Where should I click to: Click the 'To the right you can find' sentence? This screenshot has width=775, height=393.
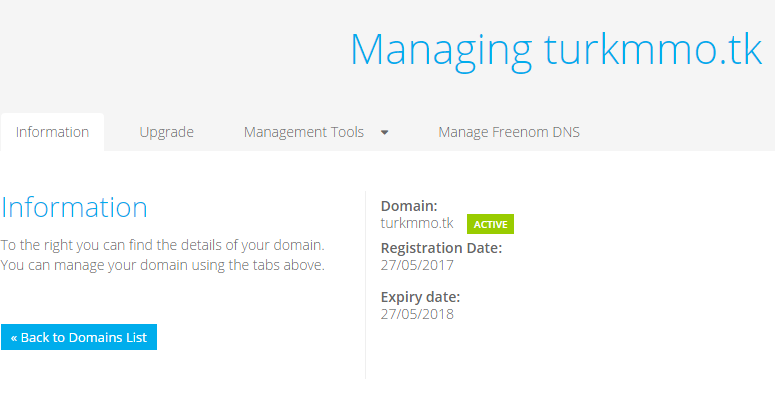[x=163, y=245]
